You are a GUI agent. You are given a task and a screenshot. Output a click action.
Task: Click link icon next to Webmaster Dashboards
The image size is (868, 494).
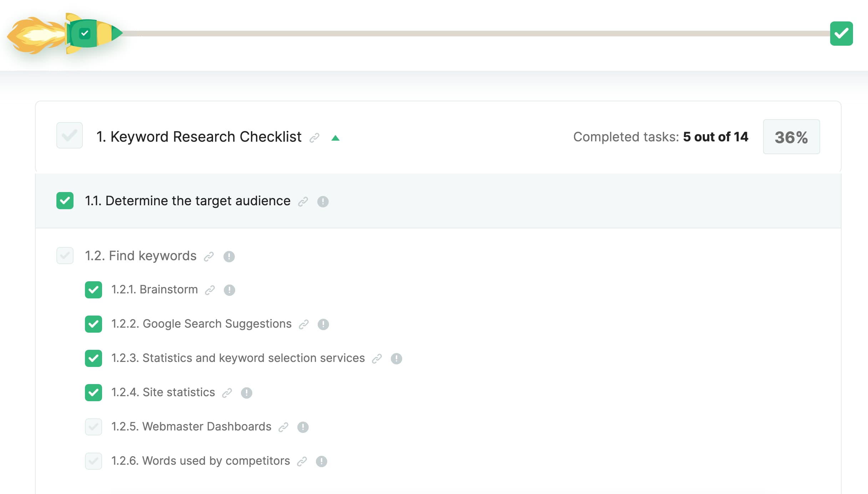click(x=283, y=427)
